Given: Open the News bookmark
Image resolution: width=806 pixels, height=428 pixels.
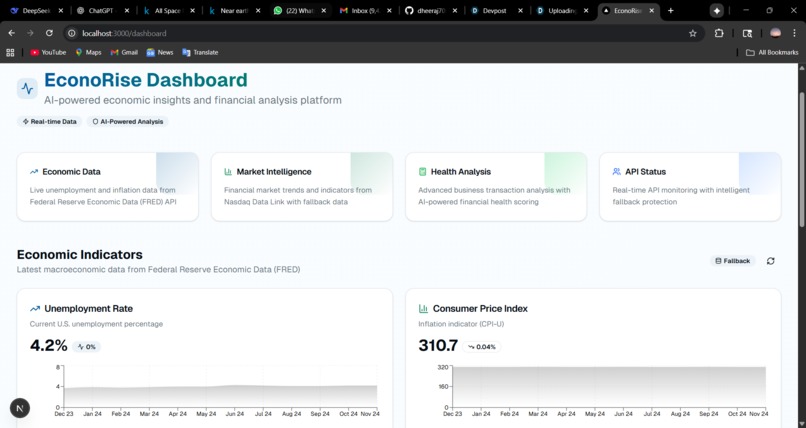Looking at the screenshot, I should [159, 52].
